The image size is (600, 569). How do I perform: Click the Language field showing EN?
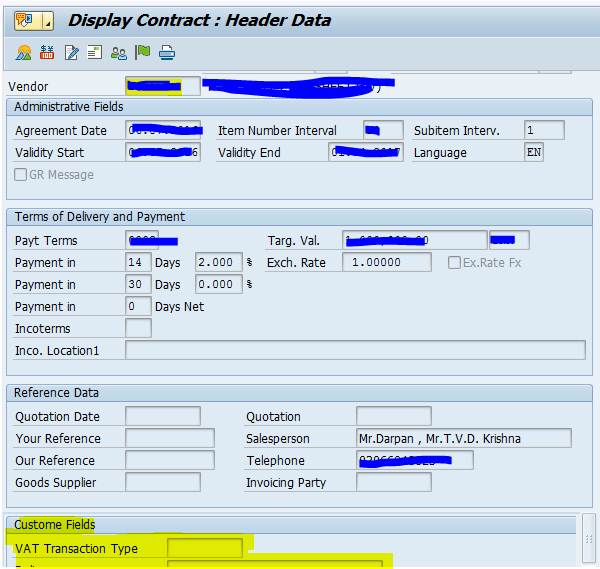[x=534, y=152]
